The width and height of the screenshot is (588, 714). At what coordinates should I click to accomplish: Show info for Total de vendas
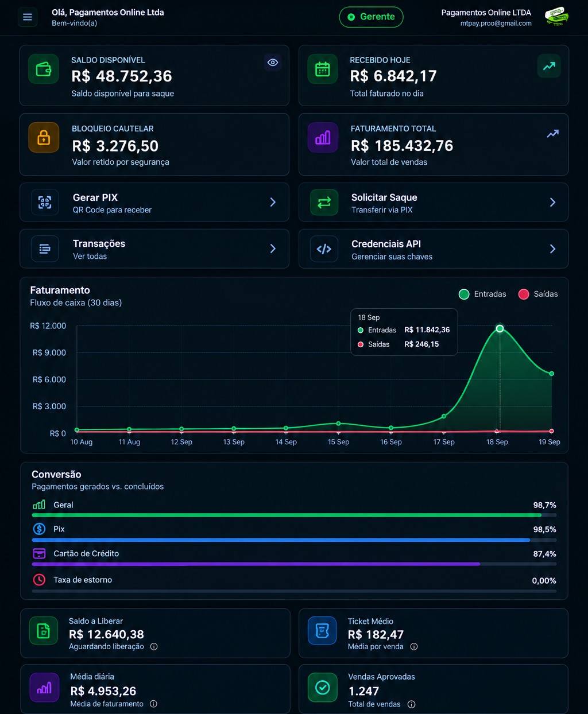pos(411,704)
